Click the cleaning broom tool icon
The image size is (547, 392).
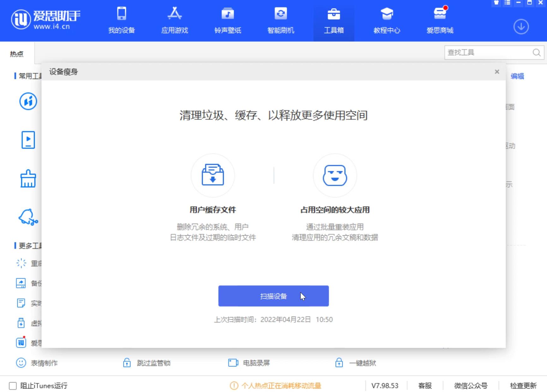(28, 179)
